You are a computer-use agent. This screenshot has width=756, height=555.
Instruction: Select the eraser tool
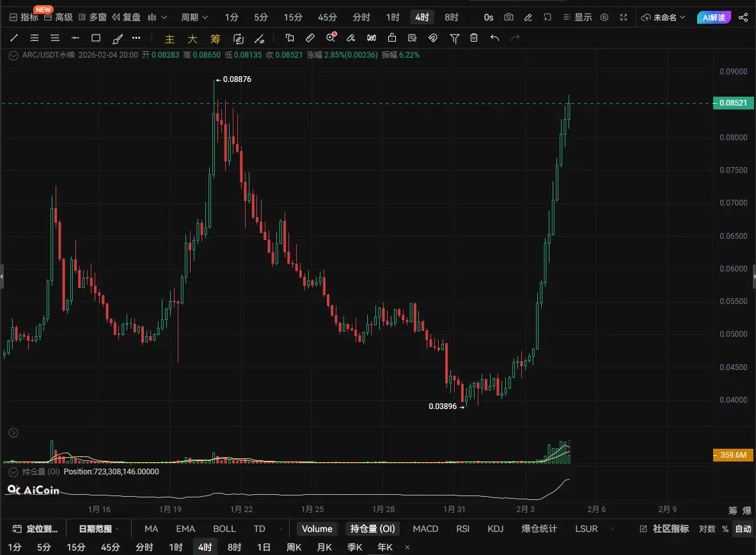coord(351,38)
